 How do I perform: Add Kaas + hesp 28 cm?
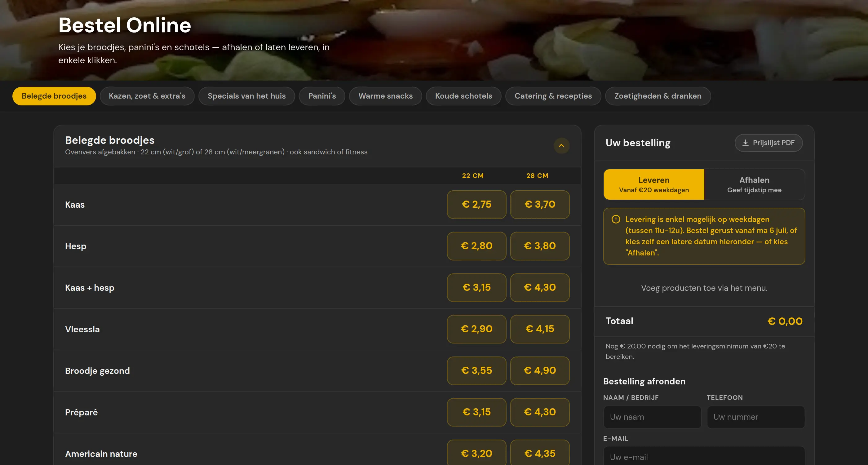coord(540,287)
